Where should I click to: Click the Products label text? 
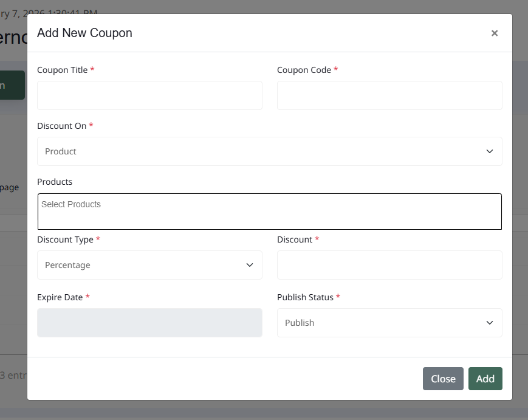click(x=55, y=182)
